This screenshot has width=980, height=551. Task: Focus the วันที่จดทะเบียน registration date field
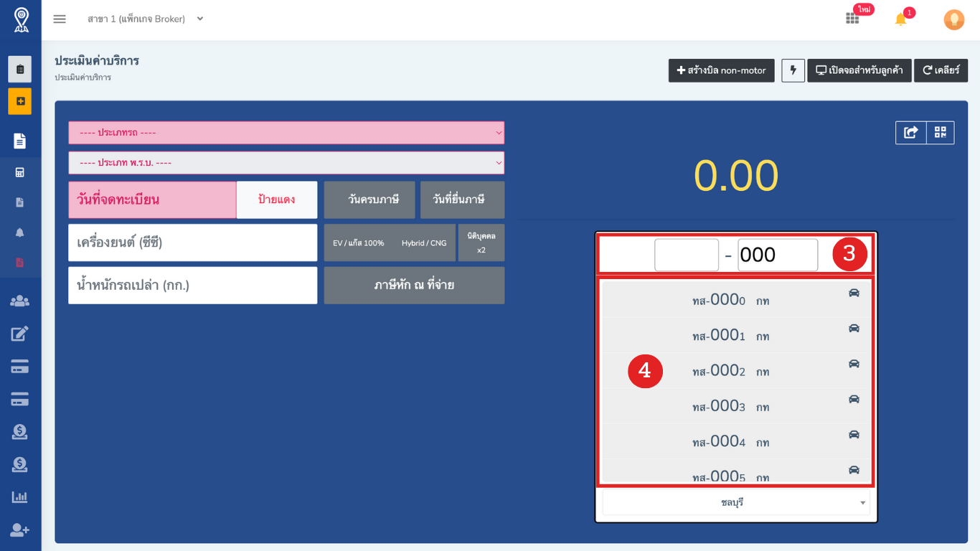click(x=152, y=199)
